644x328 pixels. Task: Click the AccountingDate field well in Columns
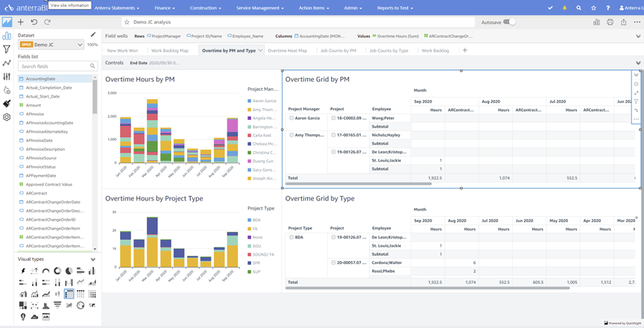(x=320, y=36)
